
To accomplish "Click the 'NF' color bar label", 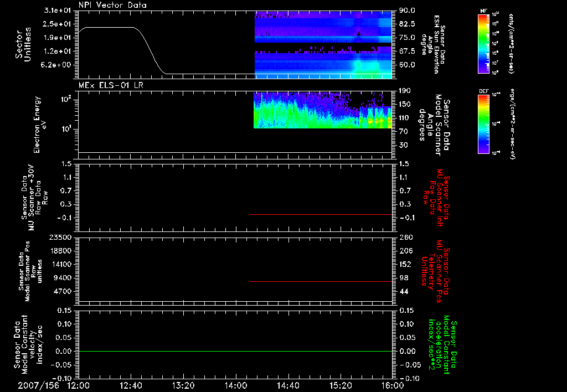I will 483,11.
